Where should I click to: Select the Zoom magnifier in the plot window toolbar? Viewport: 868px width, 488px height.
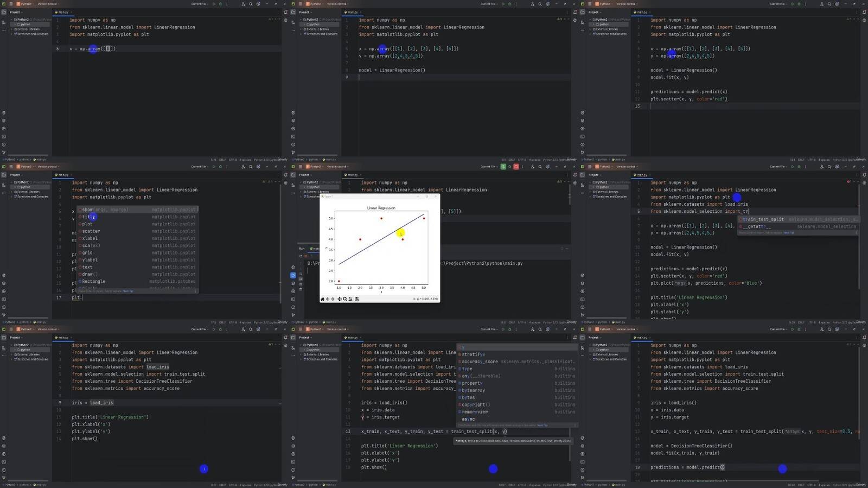345,299
